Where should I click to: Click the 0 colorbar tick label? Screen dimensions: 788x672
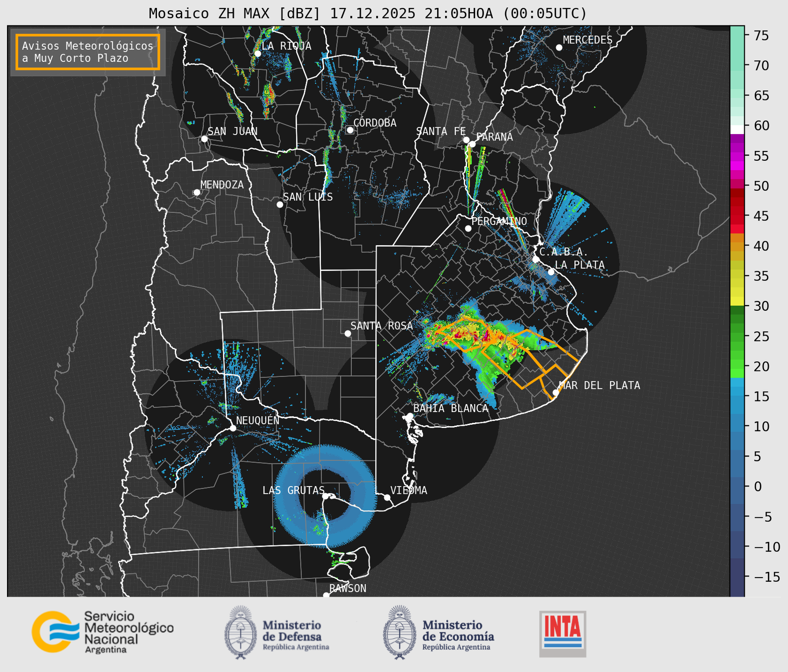point(758,486)
